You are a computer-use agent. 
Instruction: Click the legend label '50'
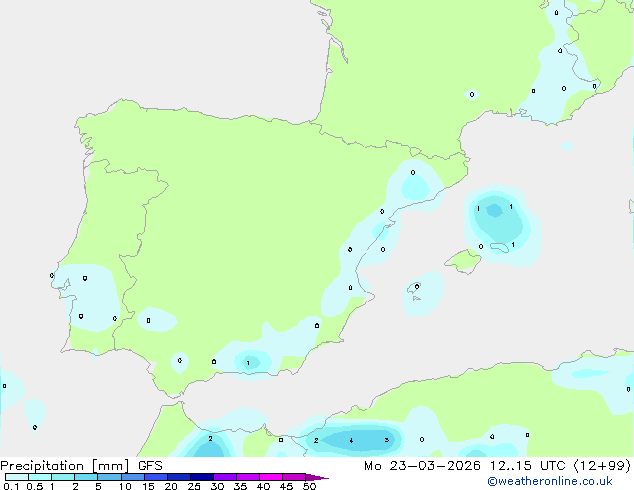pos(310,486)
